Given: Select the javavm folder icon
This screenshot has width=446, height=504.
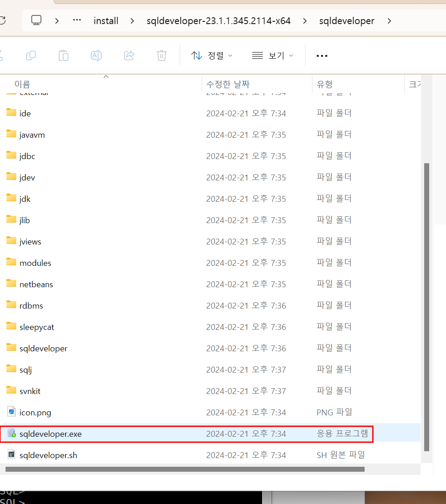Looking at the screenshot, I should pyautogui.click(x=11, y=134).
